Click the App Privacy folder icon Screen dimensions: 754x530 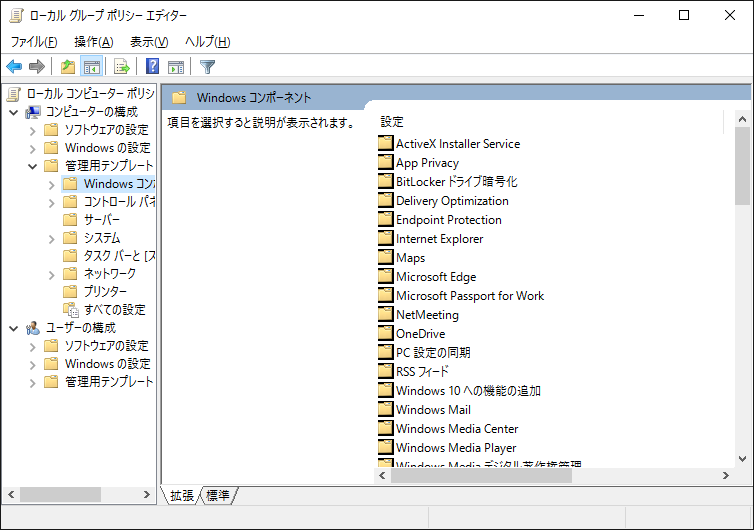(x=386, y=162)
